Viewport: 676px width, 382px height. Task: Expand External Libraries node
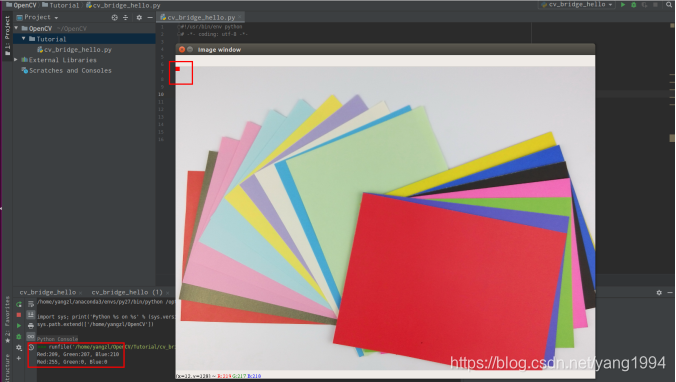click(x=16, y=59)
